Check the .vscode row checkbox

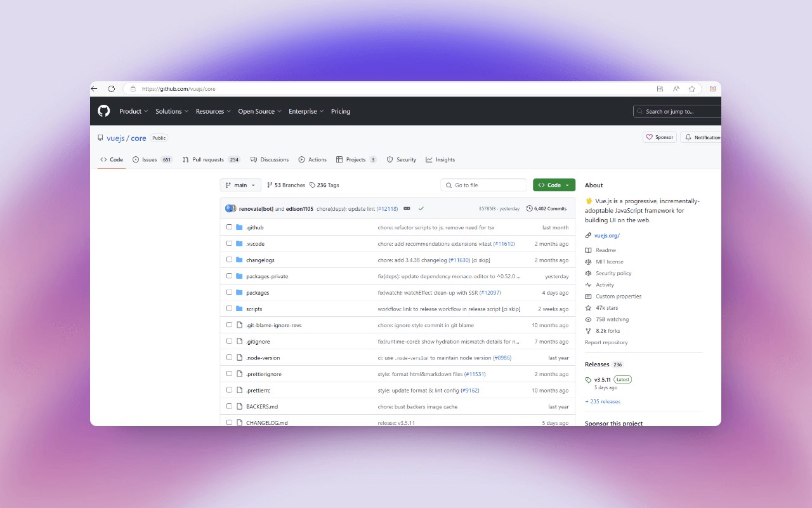(229, 243)
